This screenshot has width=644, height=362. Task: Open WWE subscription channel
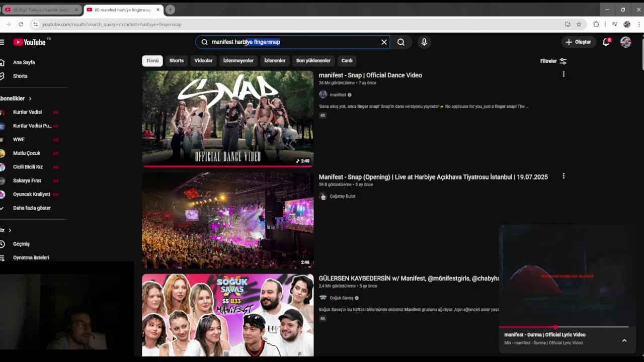pos(19,139)
